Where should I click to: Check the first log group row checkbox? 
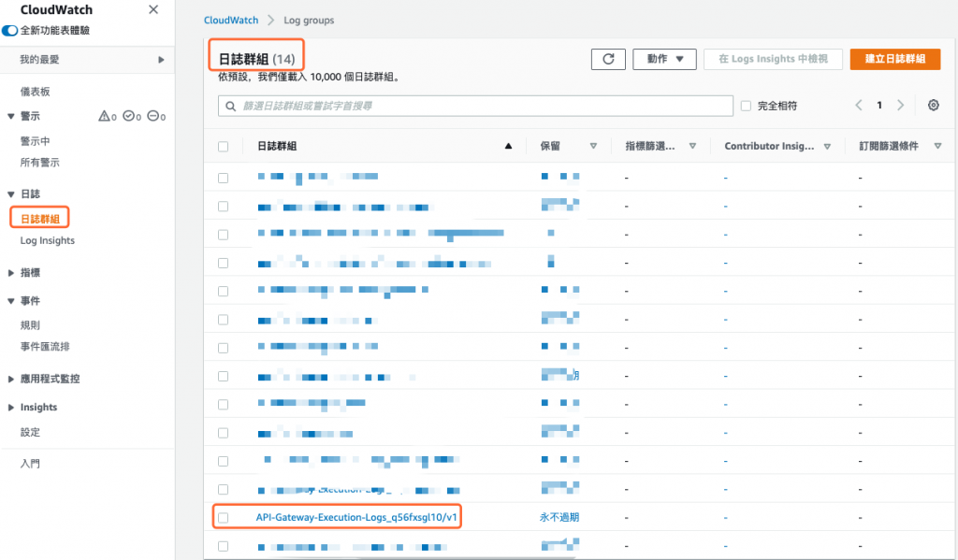[x=223, y=178]
